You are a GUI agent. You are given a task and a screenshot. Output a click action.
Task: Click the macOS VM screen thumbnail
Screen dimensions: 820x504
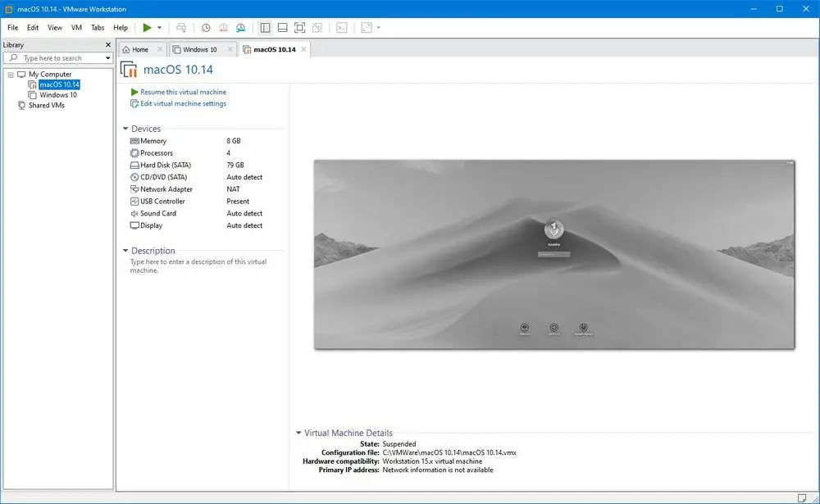point(554,255)
